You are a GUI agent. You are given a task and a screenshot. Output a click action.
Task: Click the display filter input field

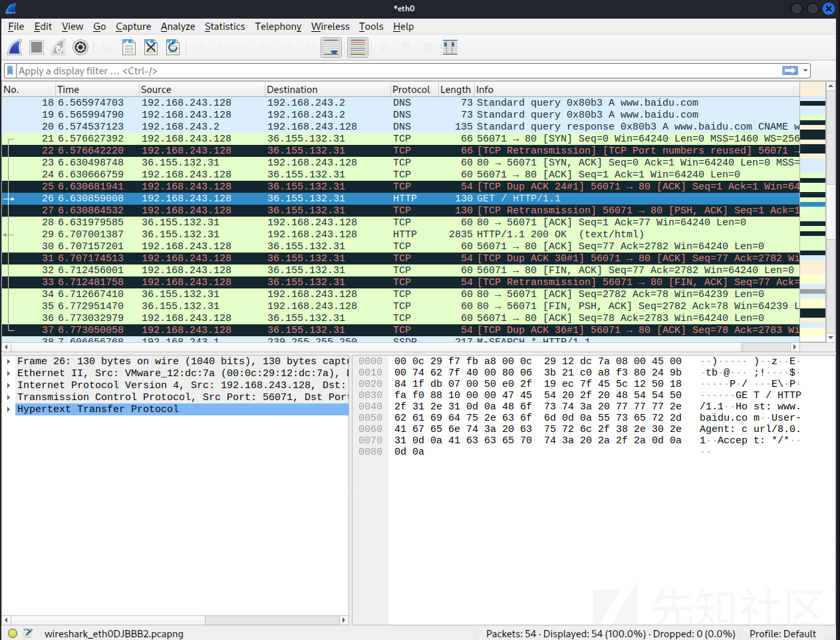[x=399, y=70]
